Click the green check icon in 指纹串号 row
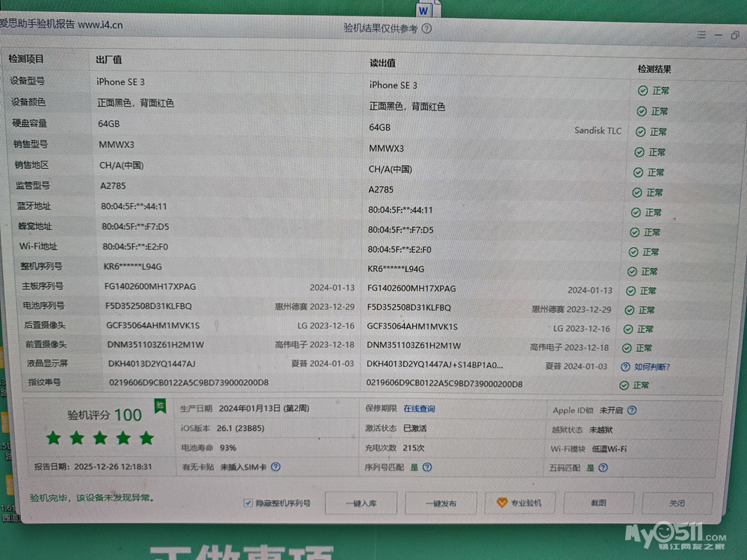The height and width of the screenshot is (560, 747). (624, 385)
